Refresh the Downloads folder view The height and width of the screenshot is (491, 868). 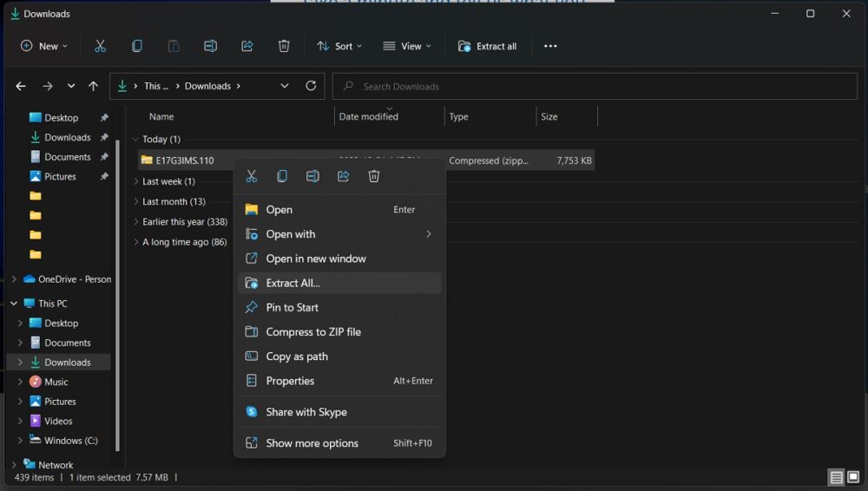(311, 86)
